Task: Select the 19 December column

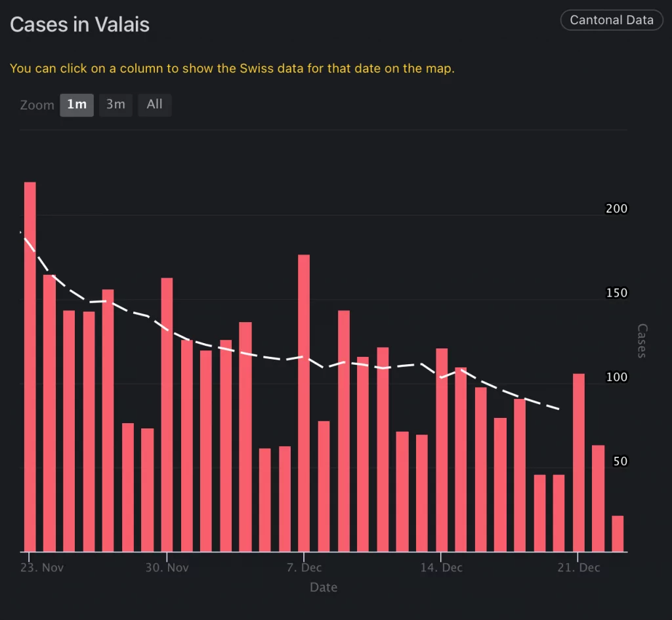Action: (539, 513)
